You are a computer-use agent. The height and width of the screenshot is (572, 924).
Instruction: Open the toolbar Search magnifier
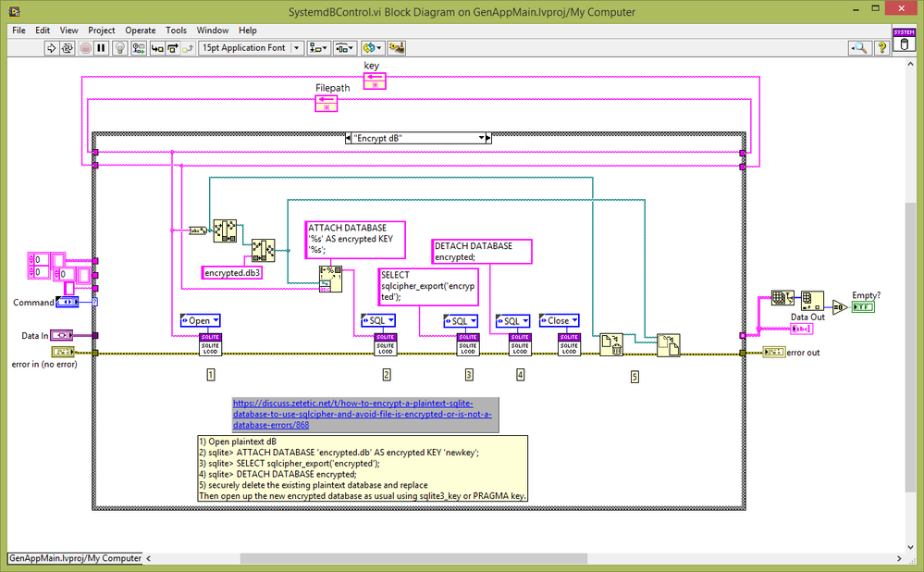tap(859, 47)
